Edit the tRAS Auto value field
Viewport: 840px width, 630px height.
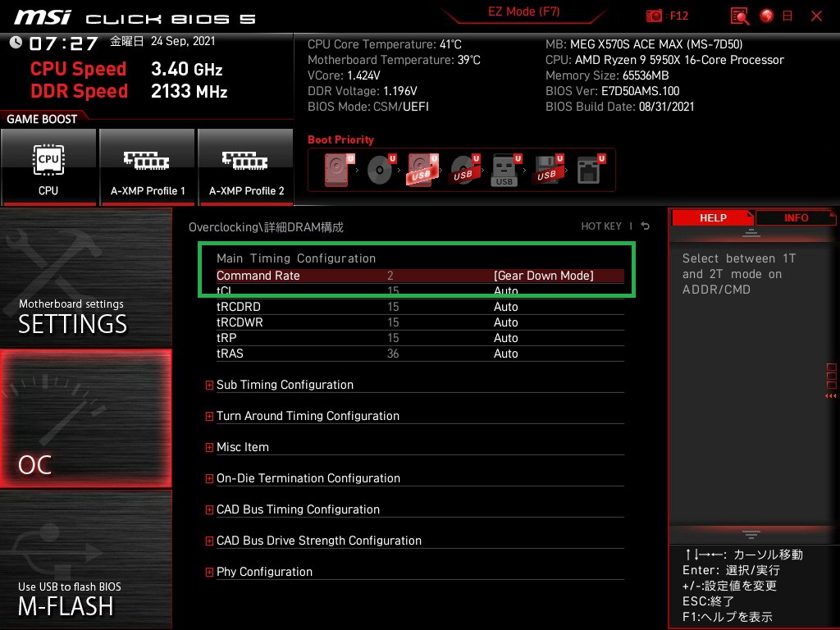[x=505, y=353]
